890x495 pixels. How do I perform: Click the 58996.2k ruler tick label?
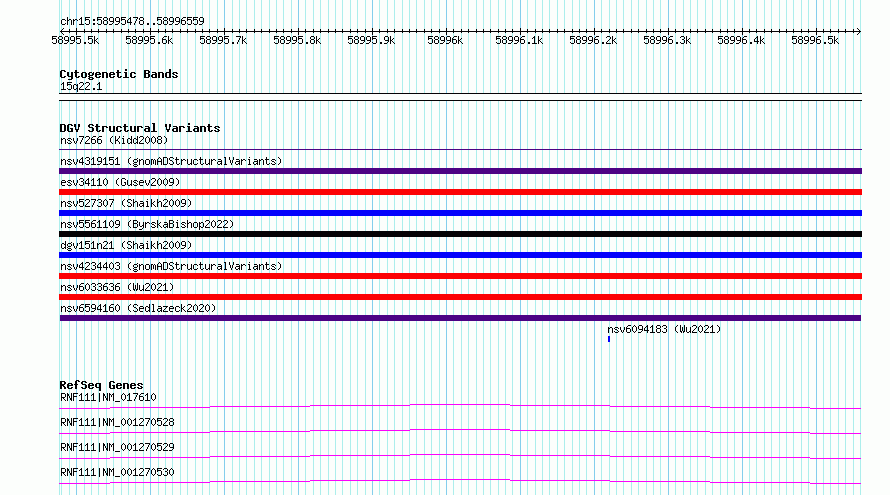[x=593, y=40]
